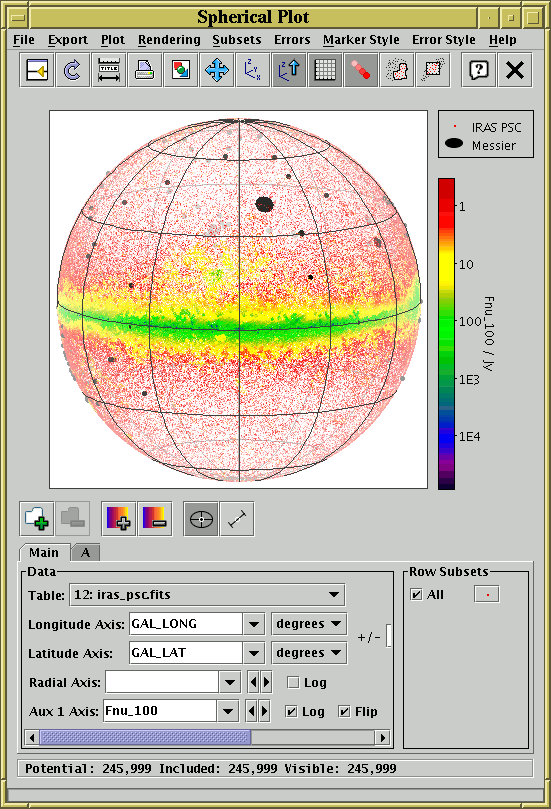Click the add auxiliary axis colour icon
Viewport: 551px width, 809px height.
(x=119, y=519)
